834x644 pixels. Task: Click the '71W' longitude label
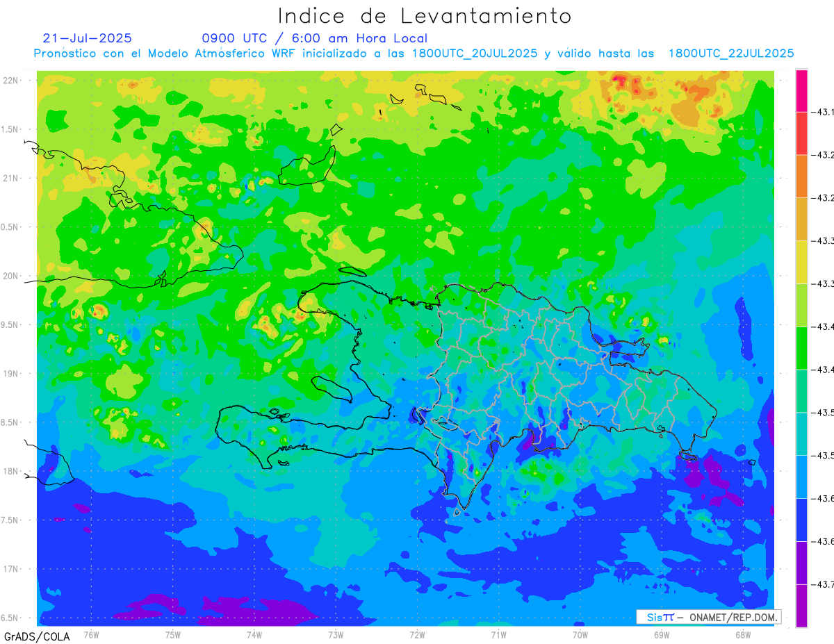[x=498, y=634]
